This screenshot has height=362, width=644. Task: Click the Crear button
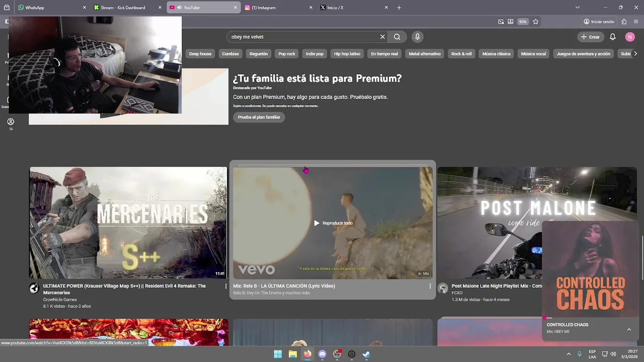click(590, 37)
